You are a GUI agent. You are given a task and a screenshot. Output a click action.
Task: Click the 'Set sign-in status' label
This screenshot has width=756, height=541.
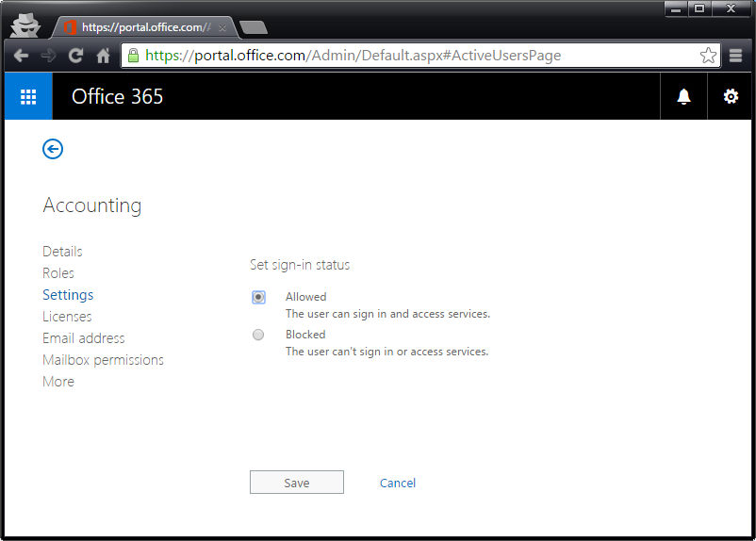coord(300,265)
